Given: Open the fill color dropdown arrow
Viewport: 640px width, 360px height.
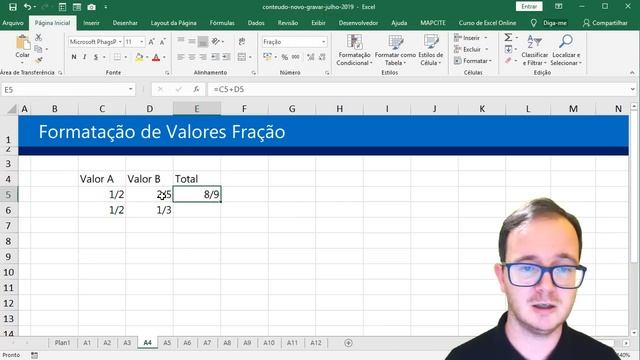Looking at the screenshot, I should tap(147, 57).
